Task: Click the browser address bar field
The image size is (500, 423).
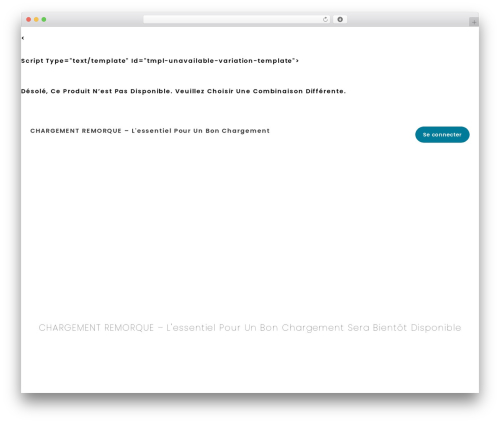Action: click(236, 20)
